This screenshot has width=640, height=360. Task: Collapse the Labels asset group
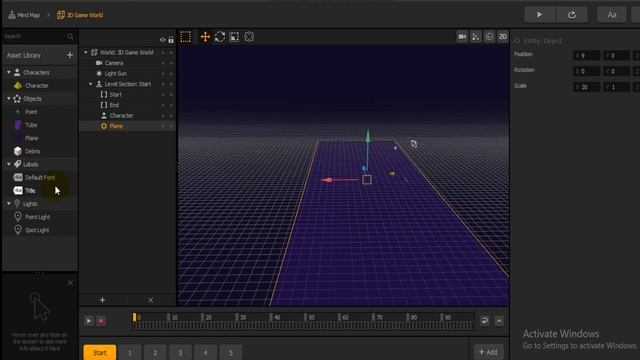tap(9, 164)
